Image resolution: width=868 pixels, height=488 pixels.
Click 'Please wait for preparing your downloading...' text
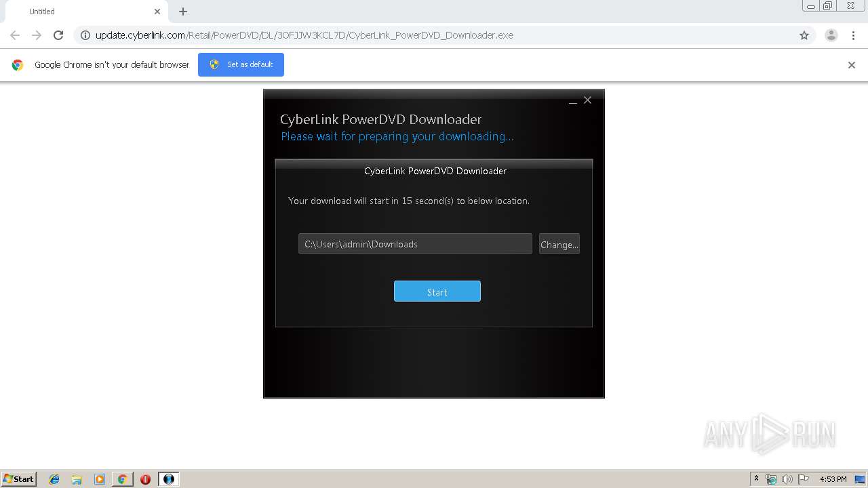coord(397,136)
